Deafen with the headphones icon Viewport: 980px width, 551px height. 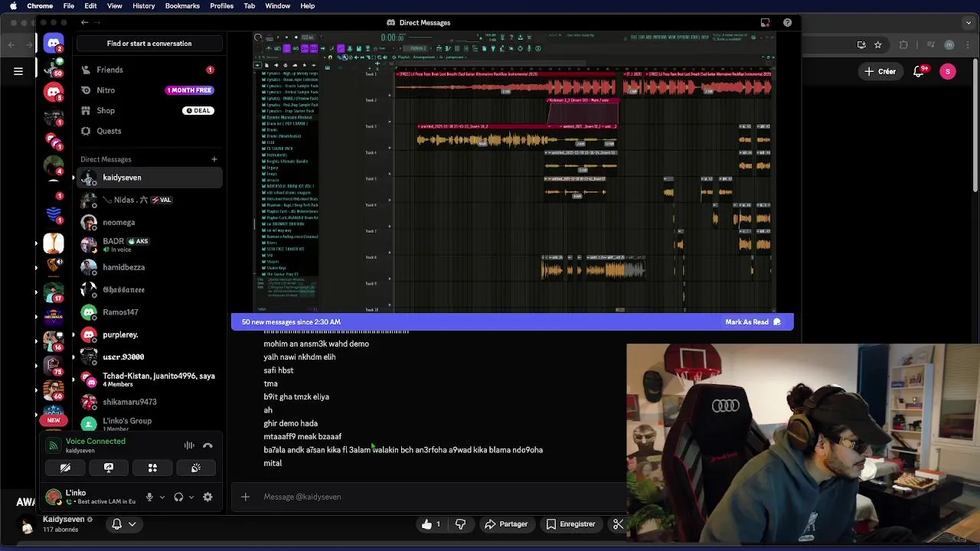[178, 497]
